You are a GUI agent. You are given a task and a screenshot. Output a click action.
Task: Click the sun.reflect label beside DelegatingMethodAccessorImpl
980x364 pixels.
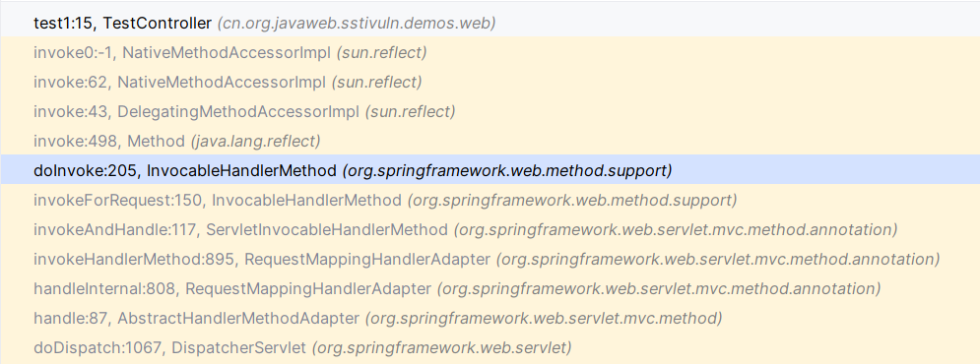(410, 112)
